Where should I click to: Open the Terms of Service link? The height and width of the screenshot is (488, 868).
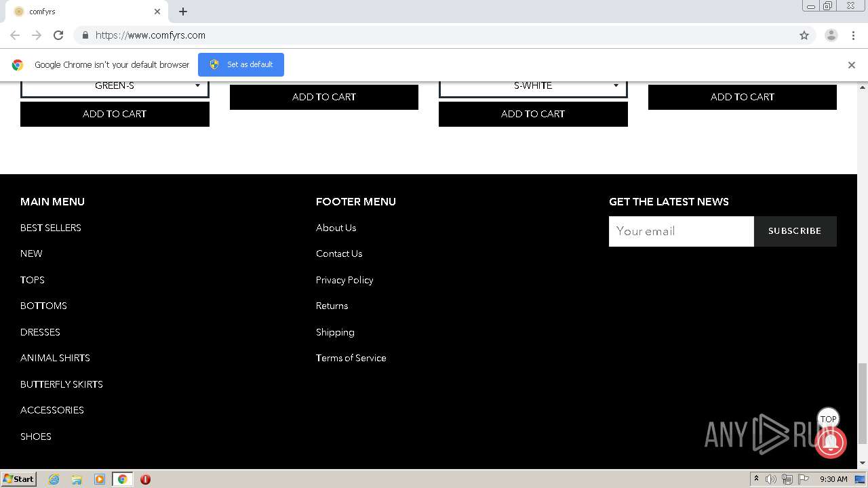coord(351,358)
